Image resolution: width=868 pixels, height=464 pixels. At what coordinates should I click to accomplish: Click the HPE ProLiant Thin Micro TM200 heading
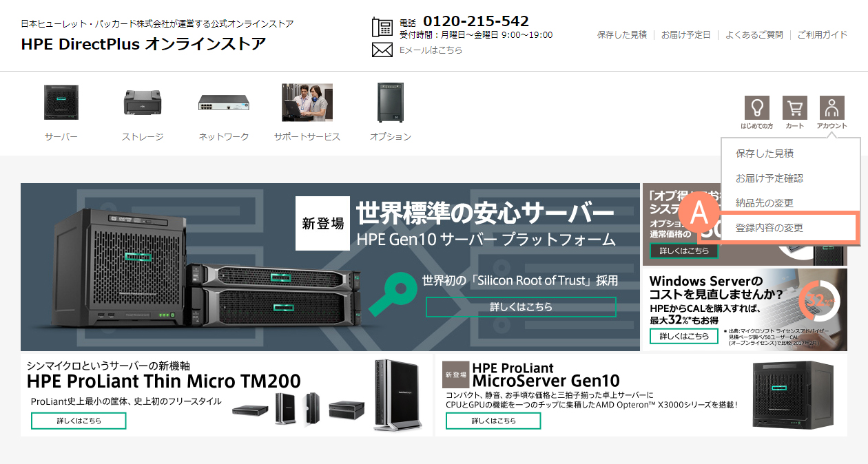164,381
